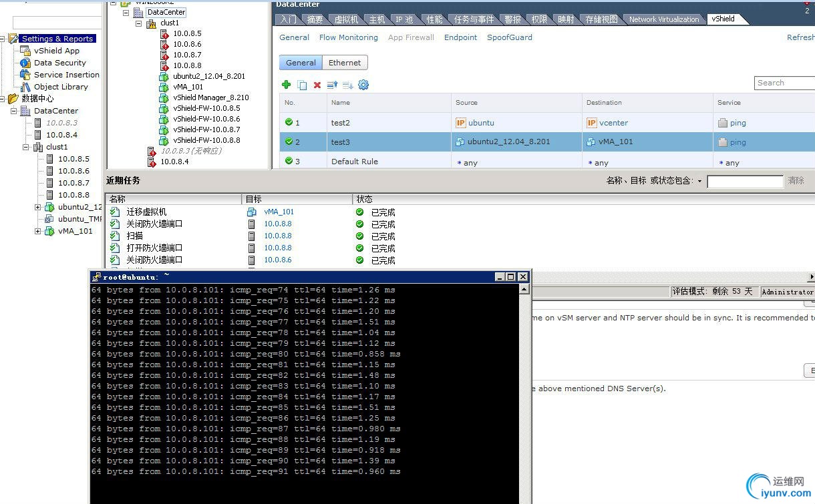Click the Service Insertion icon
Viewport: 815px width, 504px height.
coord(25,75)
